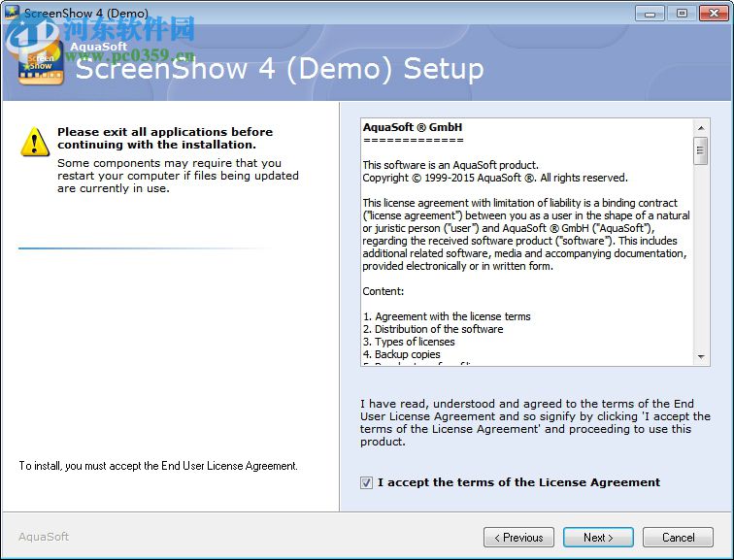Click the yellow warning triangle icon

coord(35,142)
